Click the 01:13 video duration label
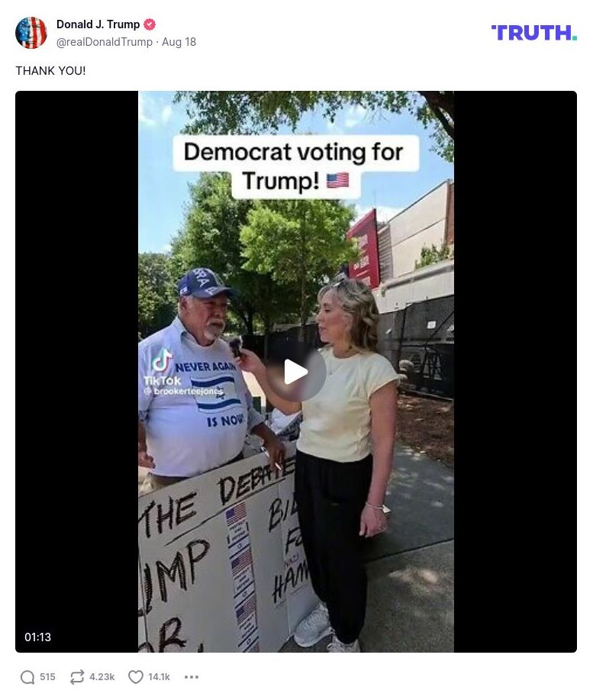 [38, 637]
